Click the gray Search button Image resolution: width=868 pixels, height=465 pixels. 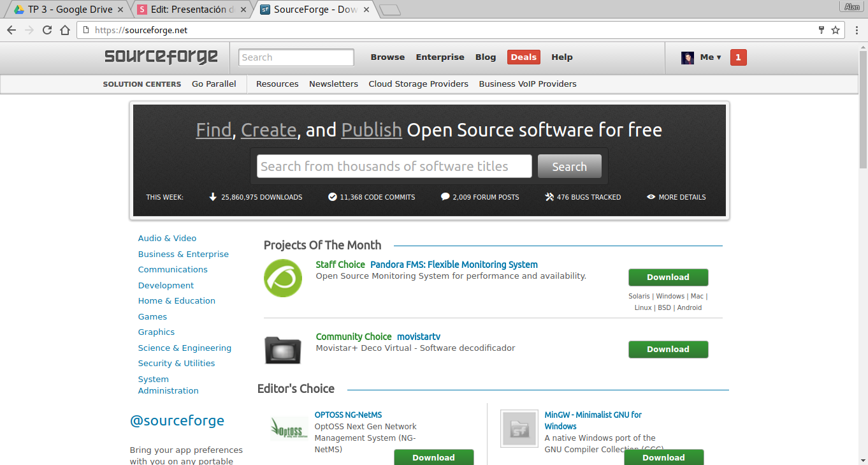tap(569, 166)
